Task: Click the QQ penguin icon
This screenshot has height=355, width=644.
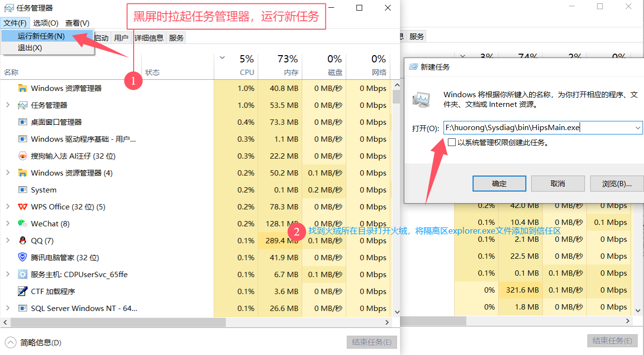Action: [x=22, y=240]
